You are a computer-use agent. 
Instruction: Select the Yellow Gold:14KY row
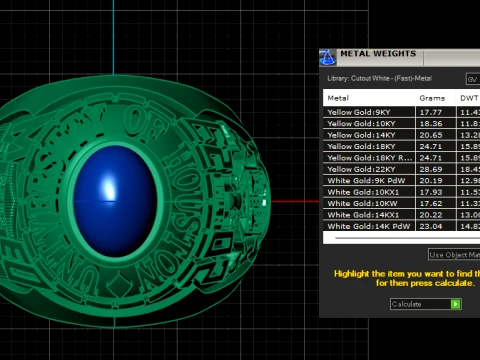pos(401,135)
